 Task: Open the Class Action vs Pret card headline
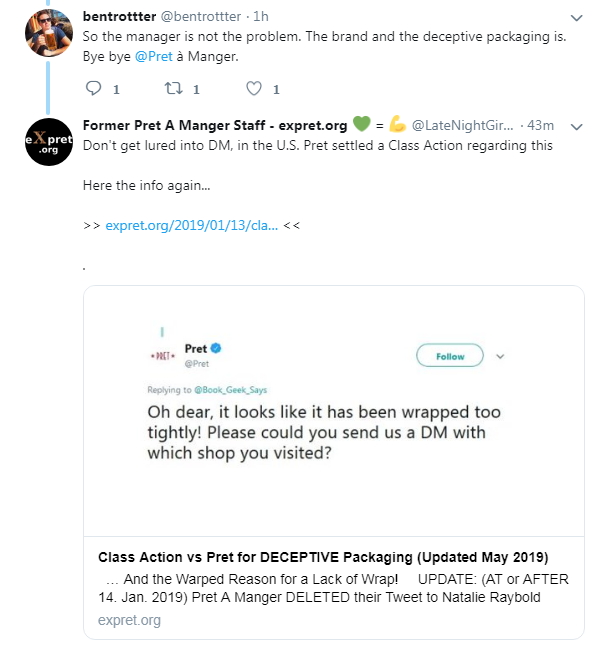pos(324,557)
